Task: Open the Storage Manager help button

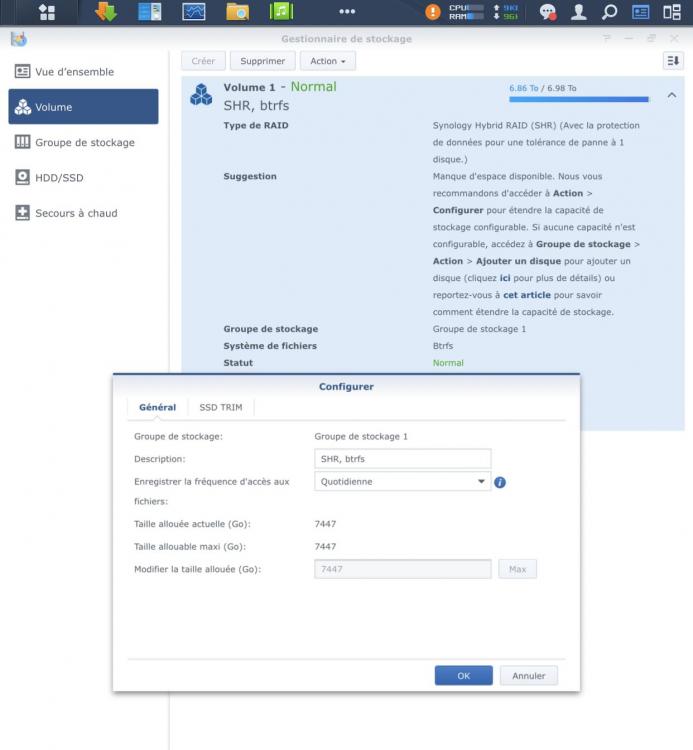Action: pyautogui.click(x=607, y=38)
